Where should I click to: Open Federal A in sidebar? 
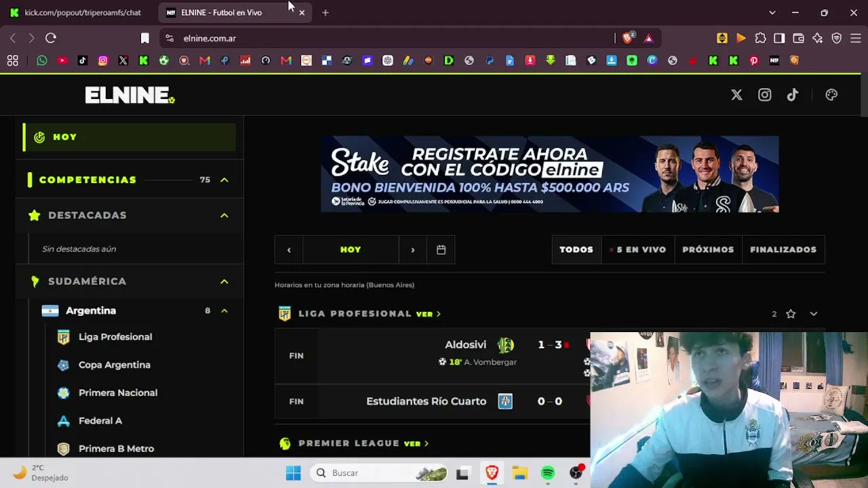100,420
